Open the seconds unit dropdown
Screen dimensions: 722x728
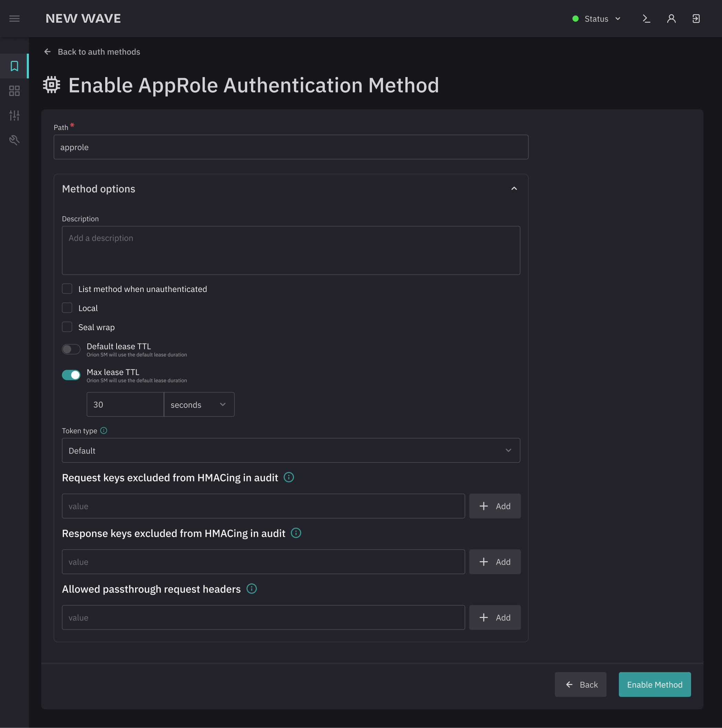click(199, 404)
